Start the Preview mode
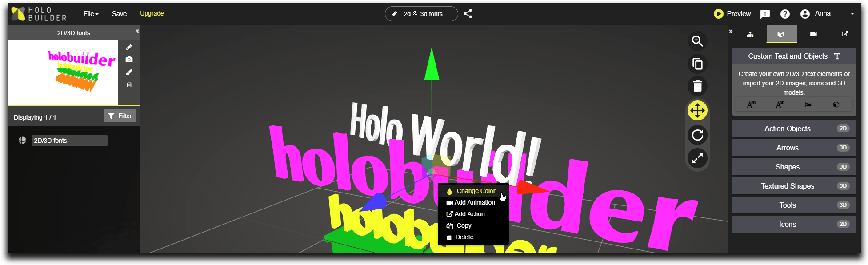Screen dimensions: 868x265 [732, 14]
